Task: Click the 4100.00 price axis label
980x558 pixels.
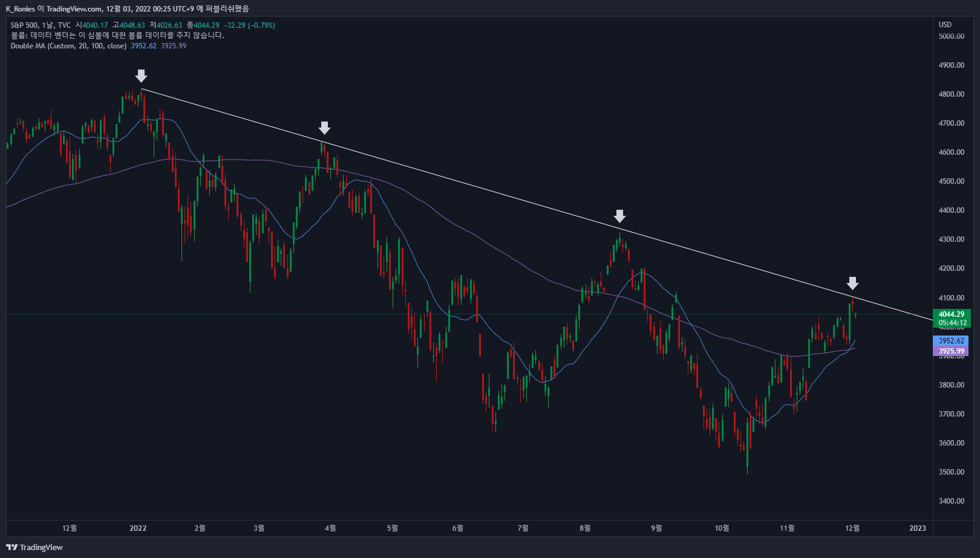Action: (x=952, y=298)
